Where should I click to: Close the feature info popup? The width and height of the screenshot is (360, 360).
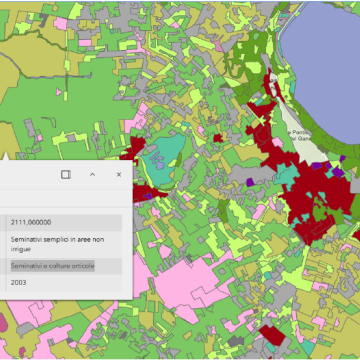pyautogui.click(x=119, y=174)
